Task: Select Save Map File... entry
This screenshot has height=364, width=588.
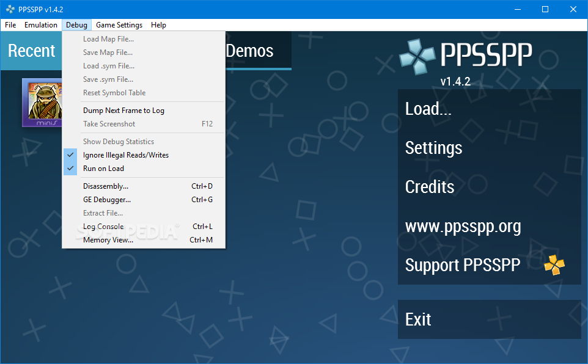Action: tap(144, 53)
